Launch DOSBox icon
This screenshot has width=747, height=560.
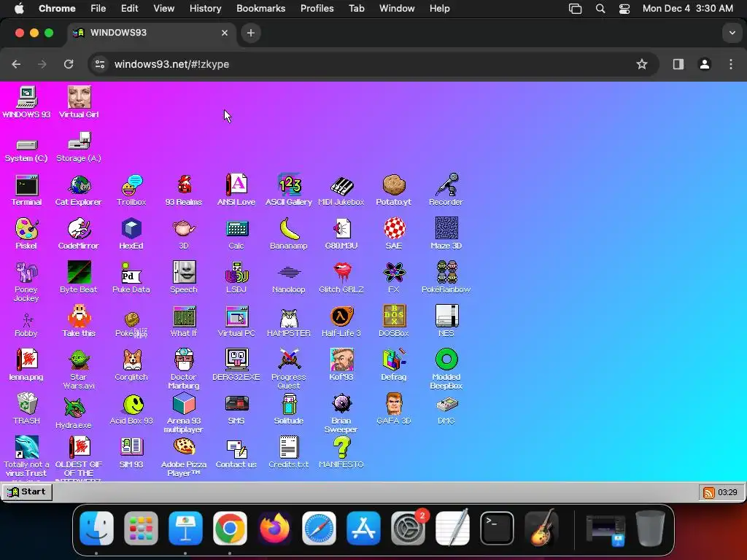(394, 322)
